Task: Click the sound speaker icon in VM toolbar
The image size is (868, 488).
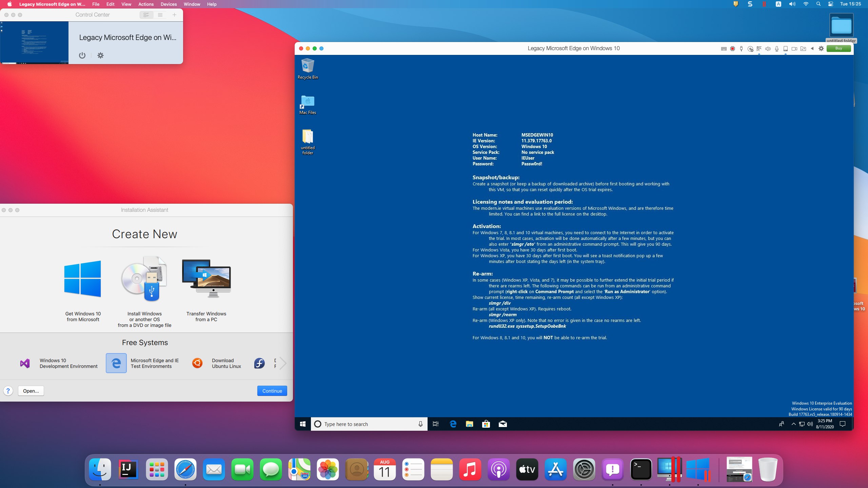Action: [768, 49]
